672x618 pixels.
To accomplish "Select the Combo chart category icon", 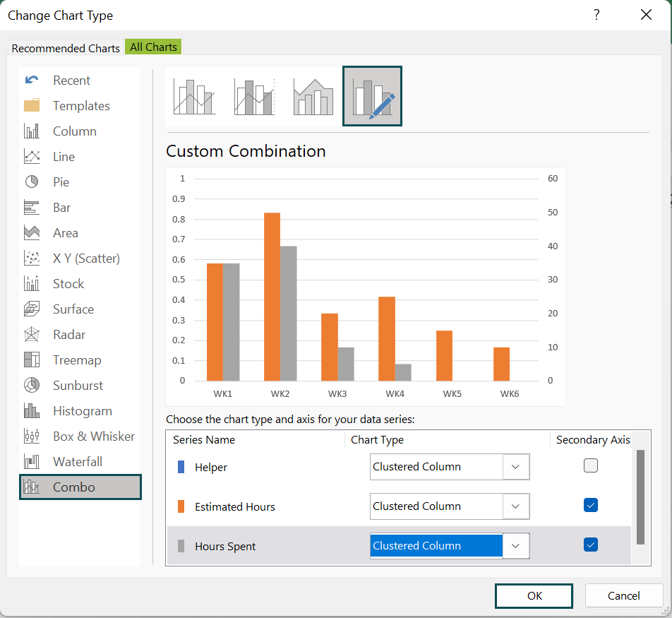I will tap(32, 487).
